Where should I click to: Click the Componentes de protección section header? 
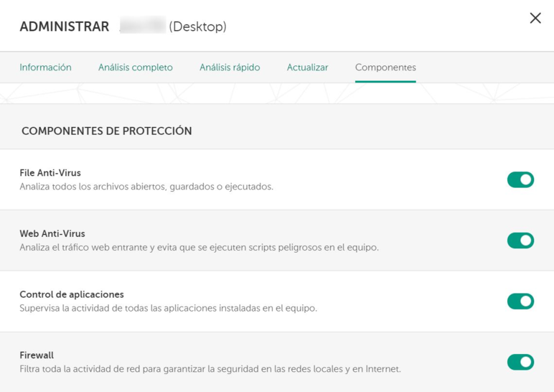(107, 131)
